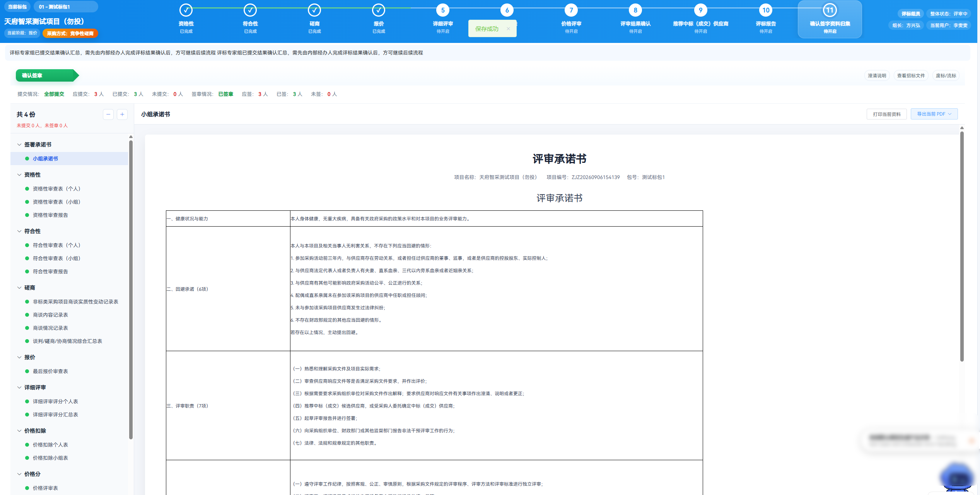The image size is (980, 495).
Task: Click the minus collapse-all icon button
Action: pos(108,114)
